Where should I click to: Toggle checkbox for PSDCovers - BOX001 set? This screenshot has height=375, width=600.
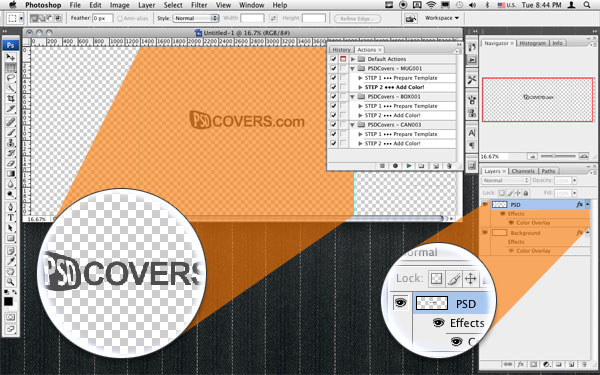pos(333,96)
